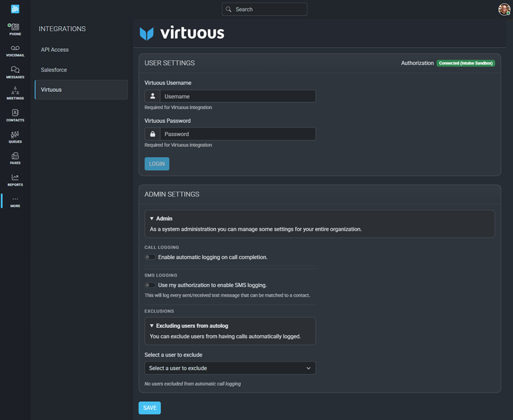Image resolution: width=513 pixels, height=420 pixels.
Task: Toggle SMS logging authorization switch
Action: click(150, 286)
